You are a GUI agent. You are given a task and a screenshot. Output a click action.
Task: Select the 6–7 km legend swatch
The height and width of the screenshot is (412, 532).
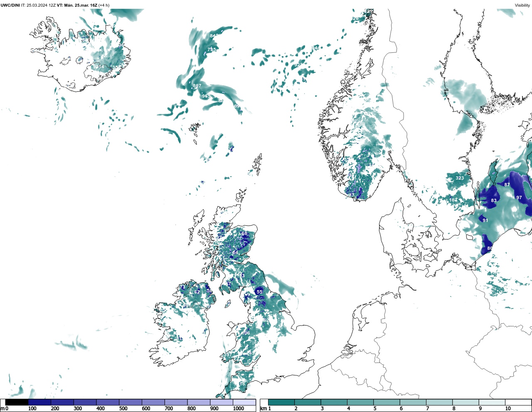click(413, 402)
